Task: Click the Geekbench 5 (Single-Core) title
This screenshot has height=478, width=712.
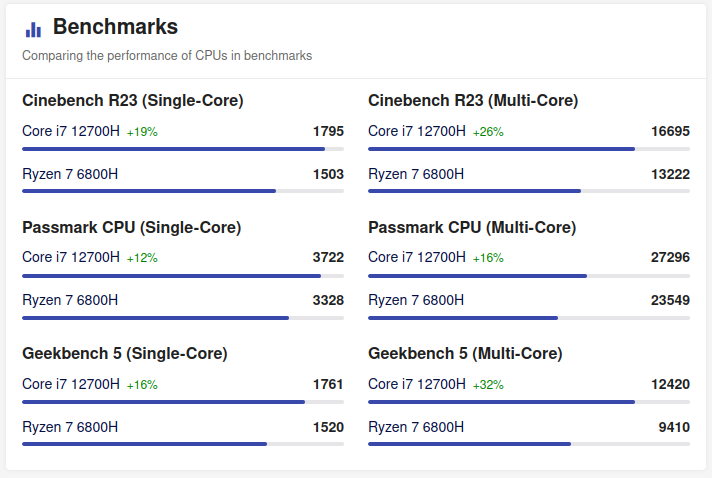Action: pos(125,353)
